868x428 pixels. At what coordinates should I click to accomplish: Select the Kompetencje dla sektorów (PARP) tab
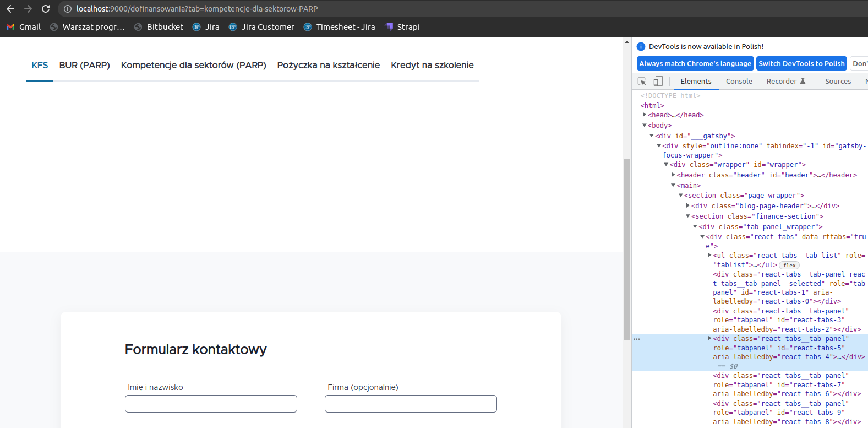[193, 66]
